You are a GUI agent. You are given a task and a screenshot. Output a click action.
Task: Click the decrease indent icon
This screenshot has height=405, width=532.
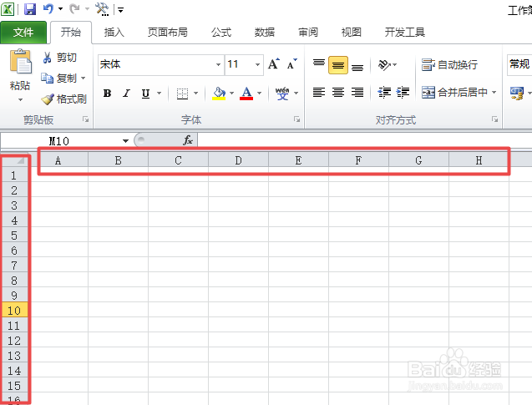pos(384,92)
